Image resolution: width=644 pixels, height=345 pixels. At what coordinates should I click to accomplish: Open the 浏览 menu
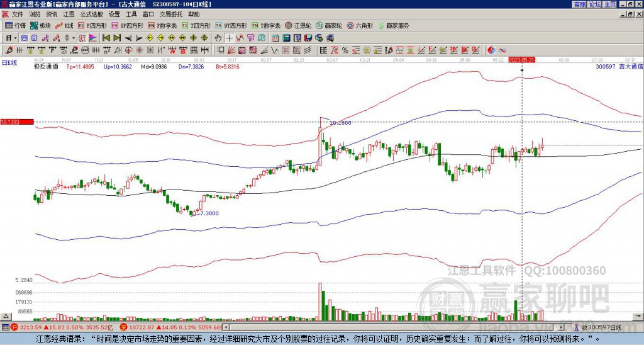tap(35, 14)
